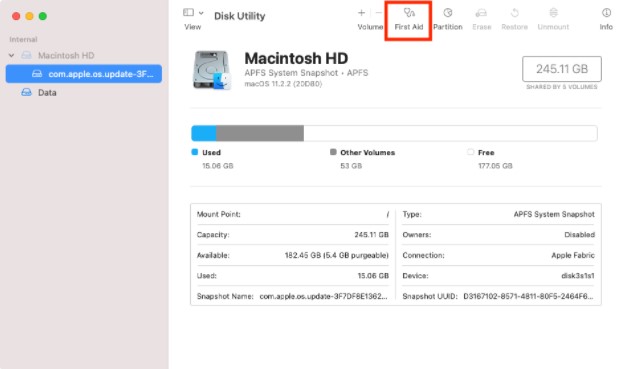636x369 pixels.
Task: Click the Erase toolbar icon
Action: pos(481,20)
